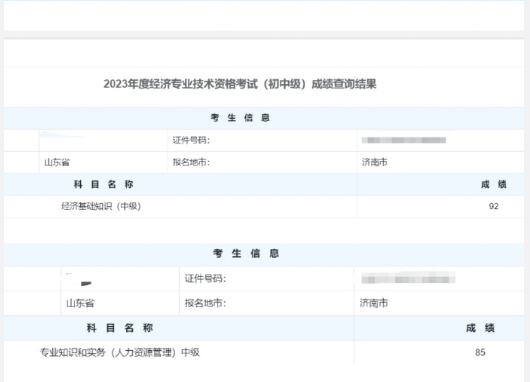Select the '济南市' value in the second table
The width and height of the screenshot is (530, 382).
374,303
